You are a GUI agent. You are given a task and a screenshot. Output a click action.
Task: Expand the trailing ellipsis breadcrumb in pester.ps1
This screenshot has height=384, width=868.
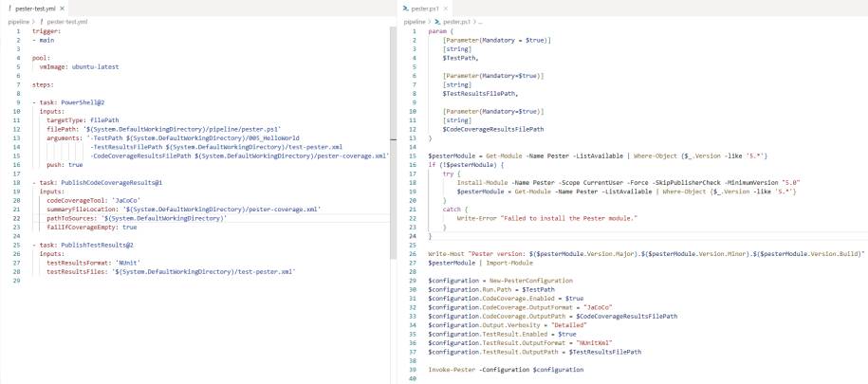coord(480,22)
